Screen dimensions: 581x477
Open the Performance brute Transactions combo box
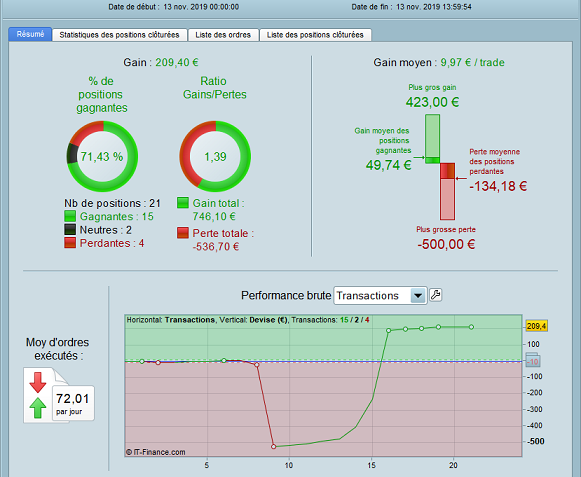pyautogui.click(x=380, y=295)
